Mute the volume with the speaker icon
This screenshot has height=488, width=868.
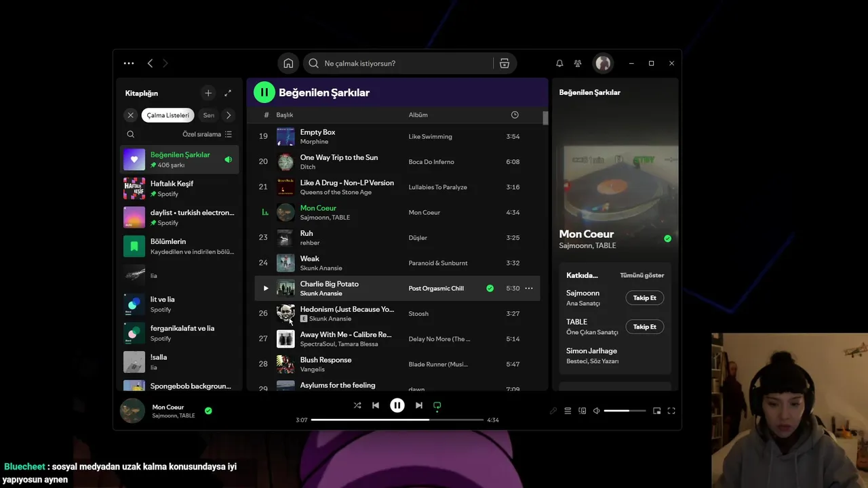596,411
